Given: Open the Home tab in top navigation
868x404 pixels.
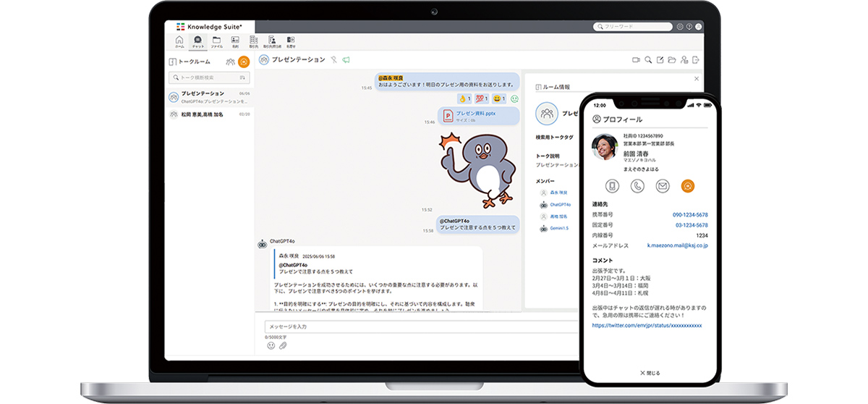Looking at the screenshot, I should [x=179, y=41].
